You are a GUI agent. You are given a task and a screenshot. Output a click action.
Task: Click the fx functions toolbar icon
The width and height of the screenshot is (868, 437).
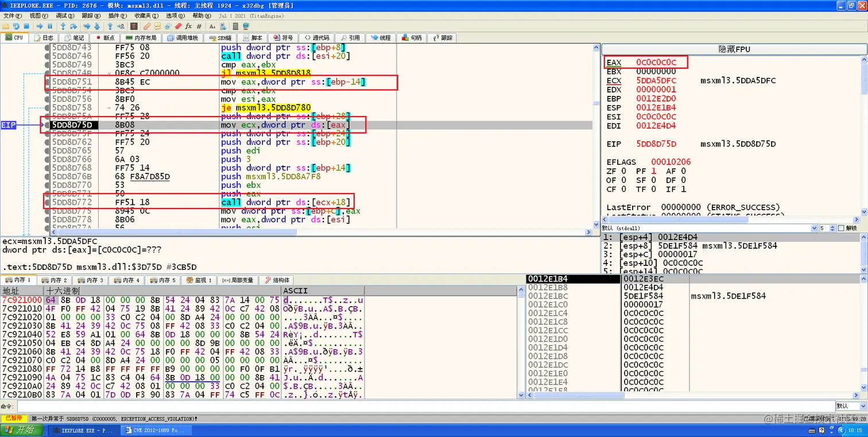tap(189, 26)
